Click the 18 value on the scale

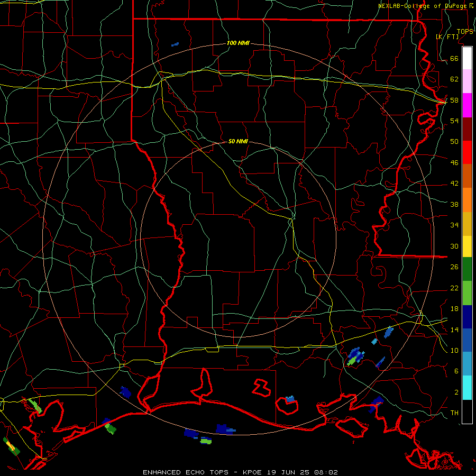point(454,309)
